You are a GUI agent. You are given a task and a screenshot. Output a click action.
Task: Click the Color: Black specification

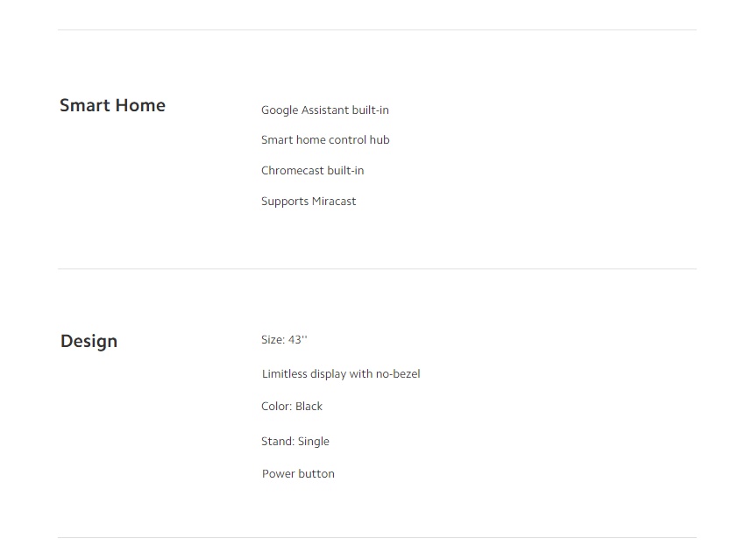[292, 406]
